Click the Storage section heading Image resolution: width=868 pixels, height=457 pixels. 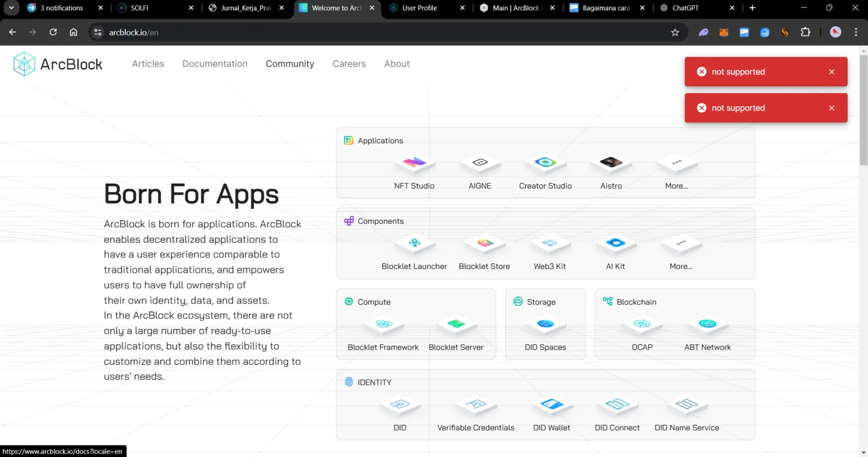[541, 302]
